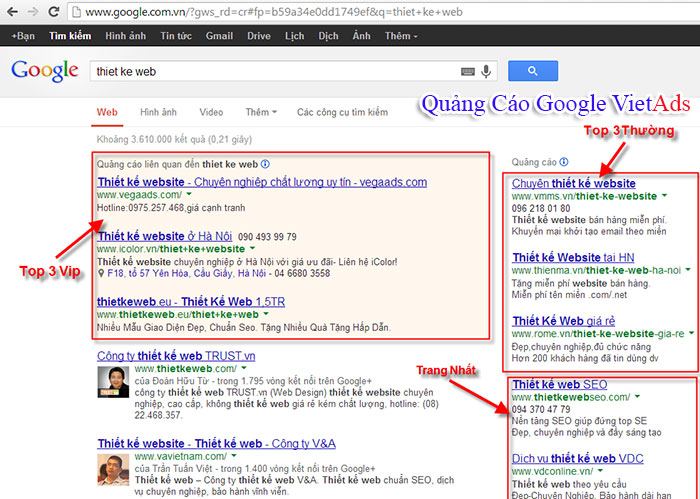Expand the arrow beside www.vdconline.vn/
The height and width of the screenshot is (499, 700).
pyautogui.click(x=600, y=471)
